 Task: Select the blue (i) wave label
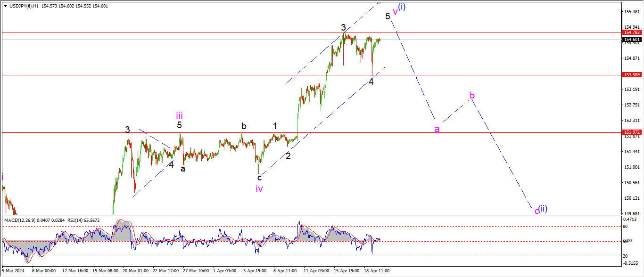pyautogui.click(x=402, y=7)
